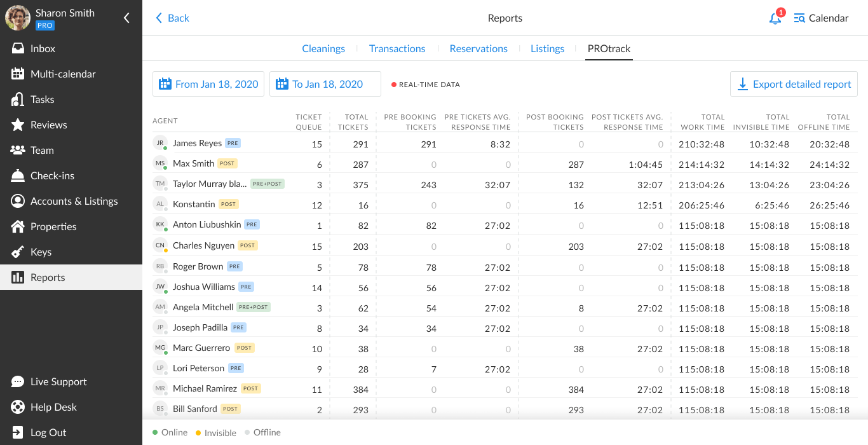This screenshot has height=445, width=868.
Task: Click Export detailed report button
Action: click(794, 84)
